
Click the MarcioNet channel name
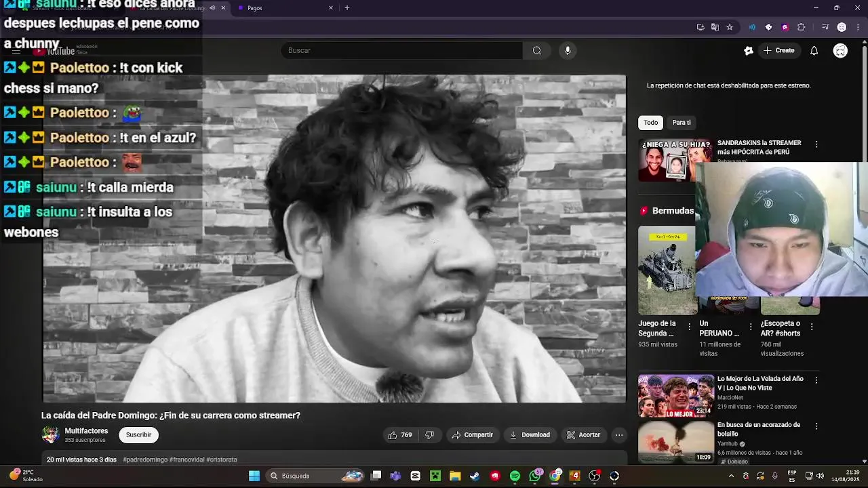click(730, 398)
